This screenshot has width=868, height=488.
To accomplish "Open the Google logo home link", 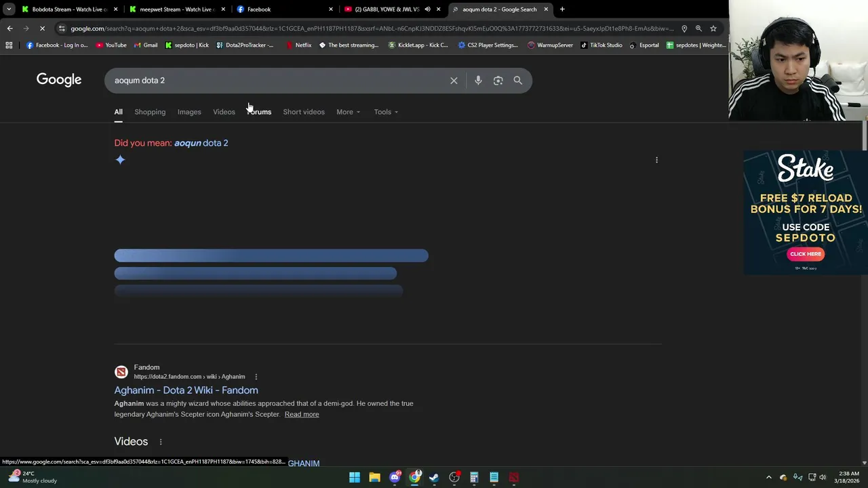I will (x=59, y=80).
